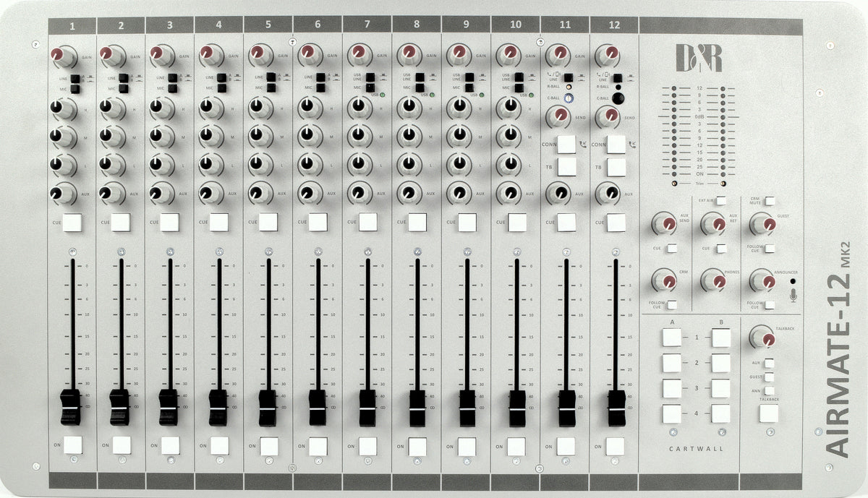Click the channel 11 C-BAL trim control
The height and width of the screenshot is (498, 868).
570,98
